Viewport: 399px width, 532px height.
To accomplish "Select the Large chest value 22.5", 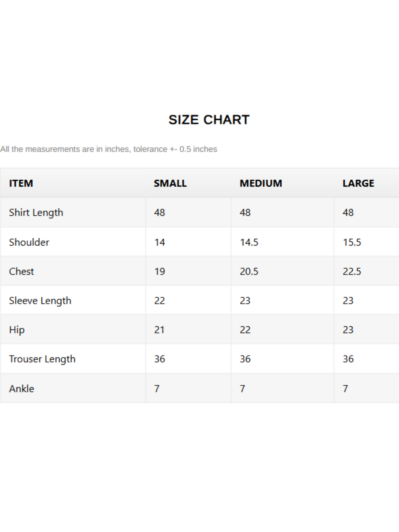I will tap(352, 272).
